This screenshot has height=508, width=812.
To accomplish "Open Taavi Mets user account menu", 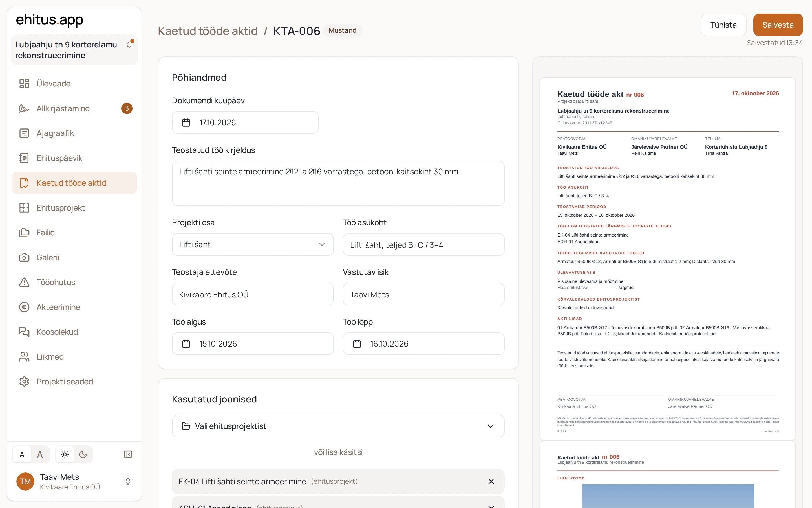I will click(x=74, y=481).
